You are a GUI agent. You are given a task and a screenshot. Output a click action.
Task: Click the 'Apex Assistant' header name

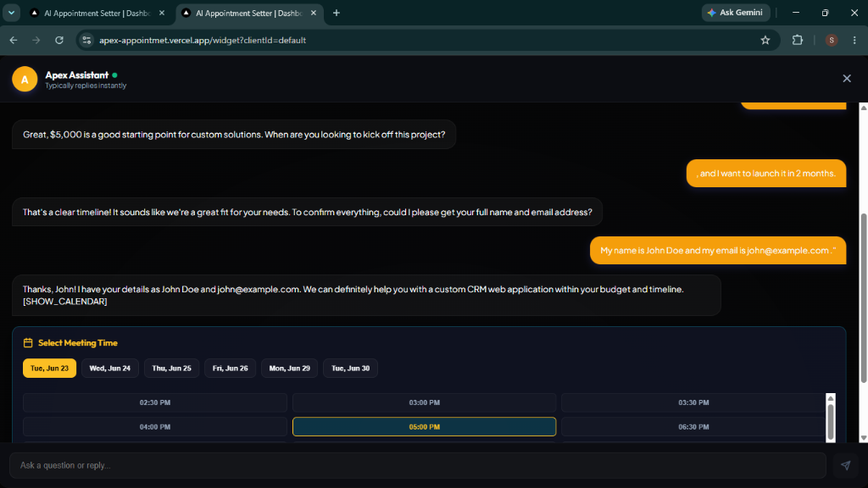77,75
